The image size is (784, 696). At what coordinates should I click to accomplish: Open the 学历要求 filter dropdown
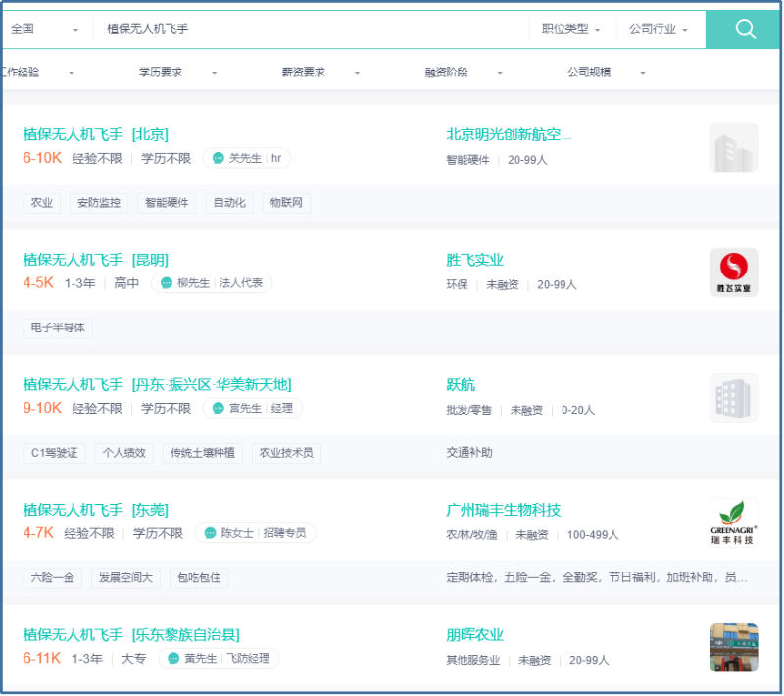click(x=177, y=72)
